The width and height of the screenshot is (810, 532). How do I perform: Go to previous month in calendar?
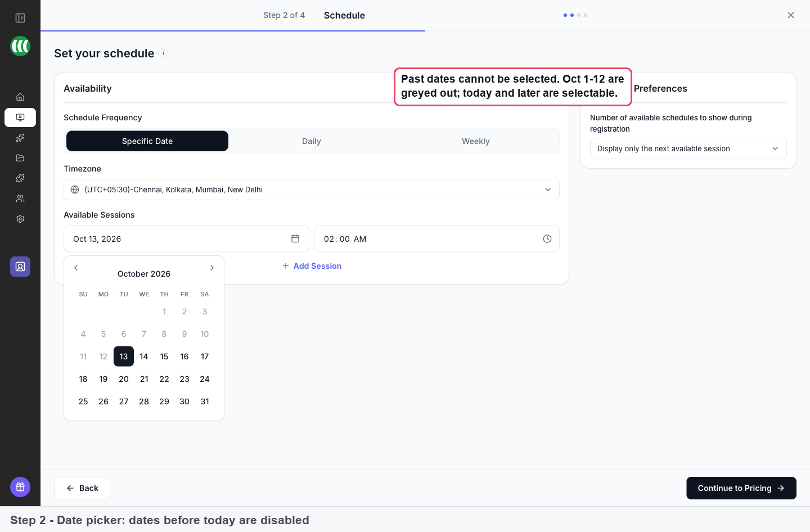tap(76, 268)
